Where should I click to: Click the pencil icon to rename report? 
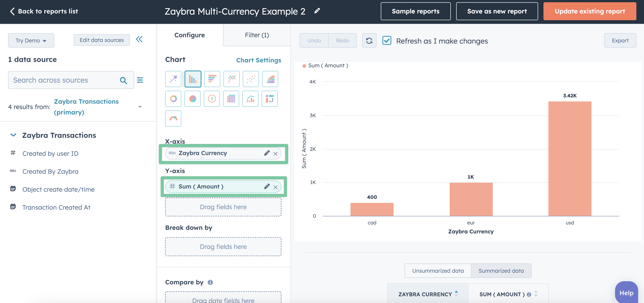click(x=317, y=11)
